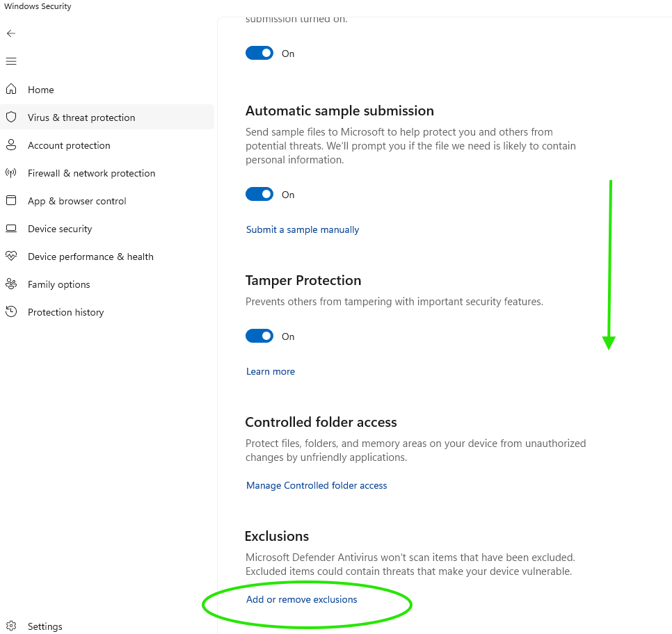Viewport: 672px width, 634px height.
Task: Open Family options section
Action: [x=58, y=284]
